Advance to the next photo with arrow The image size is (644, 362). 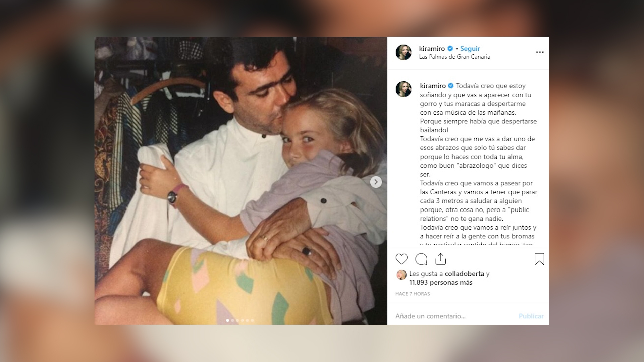click(376, 182)
